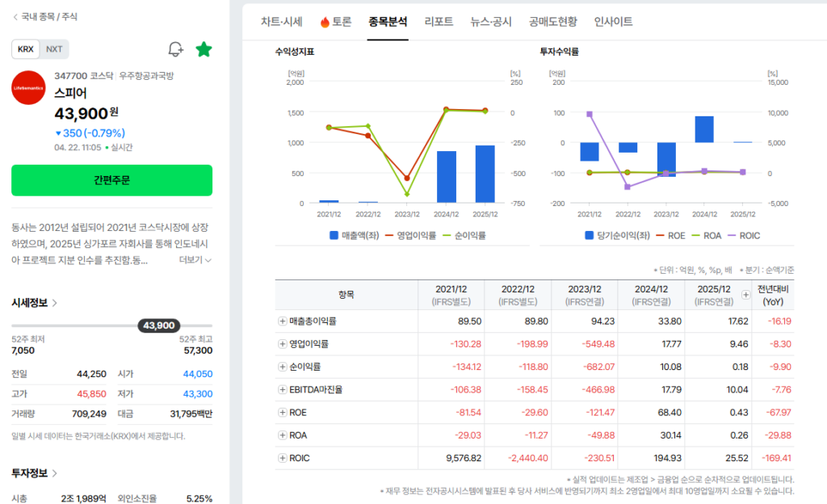Click the flame icon beside 토론
827x504 pixels.
point(325,22)
